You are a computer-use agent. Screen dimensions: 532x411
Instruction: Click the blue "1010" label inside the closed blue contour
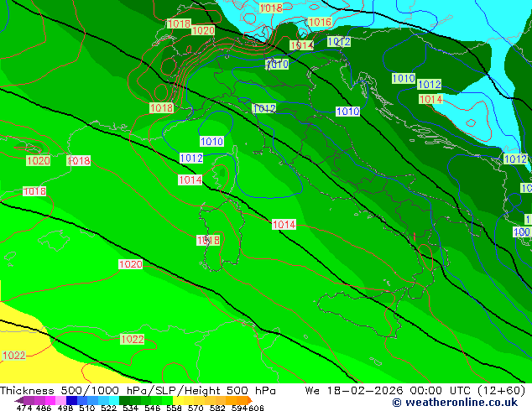tap(211, 142)
